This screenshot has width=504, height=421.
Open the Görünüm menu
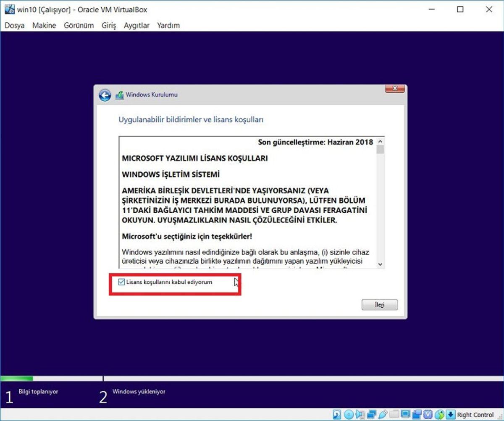(x=79, y=25)
